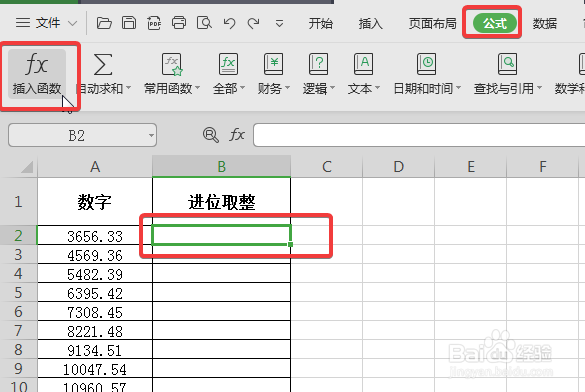Click the Insert Function (插入函数) button
This screenshot has height=392, width=585.
tap(37, 74)
